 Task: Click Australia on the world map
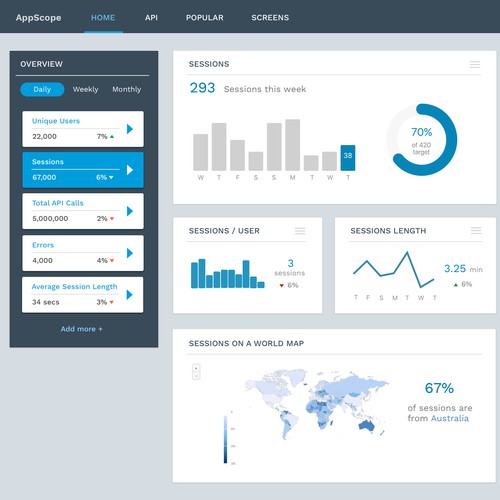(x=367, y=426)
